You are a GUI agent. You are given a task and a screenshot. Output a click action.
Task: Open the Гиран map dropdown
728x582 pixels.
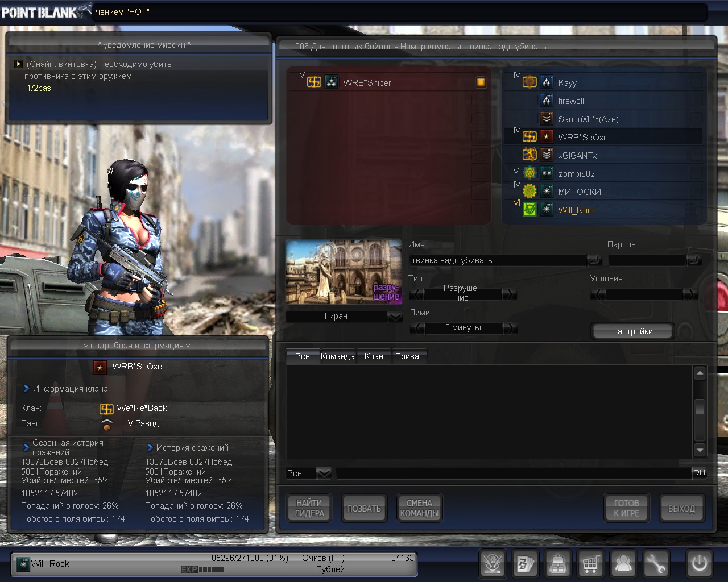tap(395, 317)
